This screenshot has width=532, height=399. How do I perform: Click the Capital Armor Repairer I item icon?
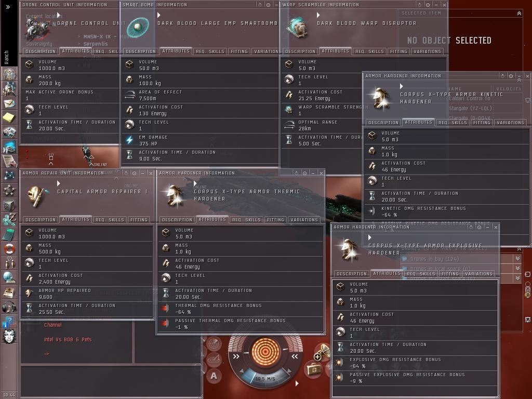tap(37, 196)
